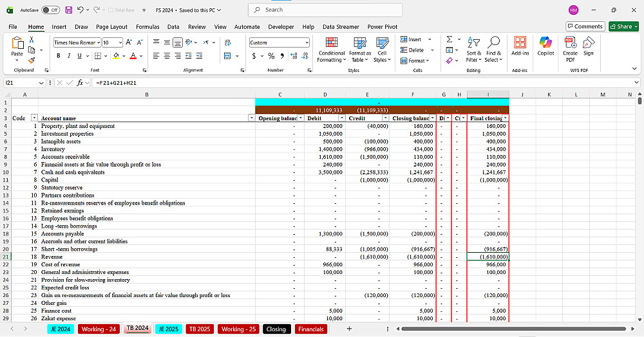Click the Share button
The image size is (644, 337).
[624, 26]
